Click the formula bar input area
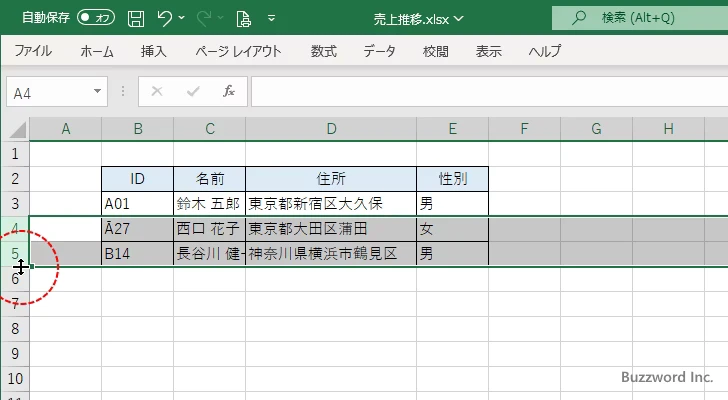Viewport: 728px width, 400px height. pyautogui.click(x=489, y=92)
